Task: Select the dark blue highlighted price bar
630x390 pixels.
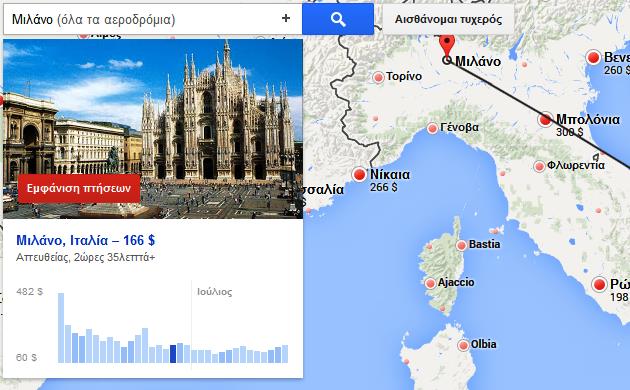Action: (173, 354)
